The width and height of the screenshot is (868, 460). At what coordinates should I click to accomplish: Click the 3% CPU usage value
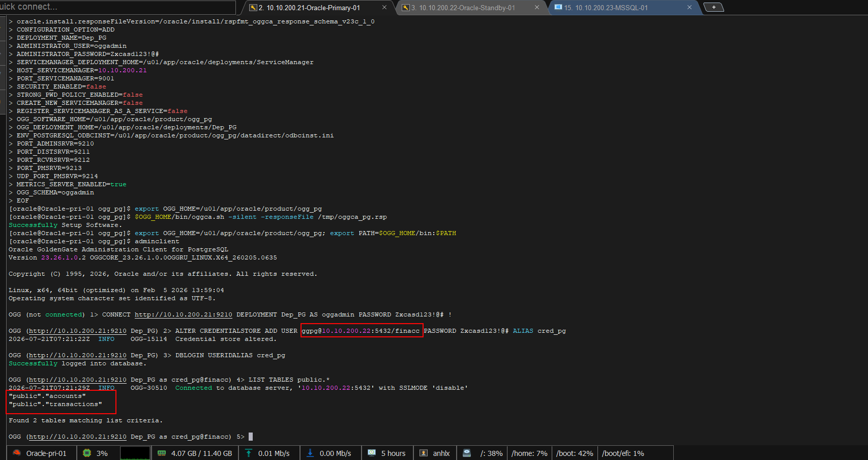[102, 453]
